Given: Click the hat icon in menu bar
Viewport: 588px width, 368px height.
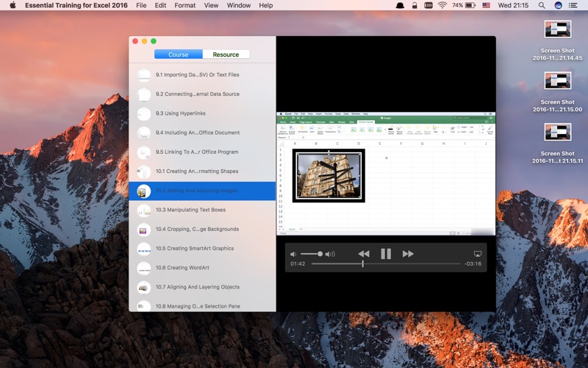Looking at the screenshot, I should (x=400, y=5).
